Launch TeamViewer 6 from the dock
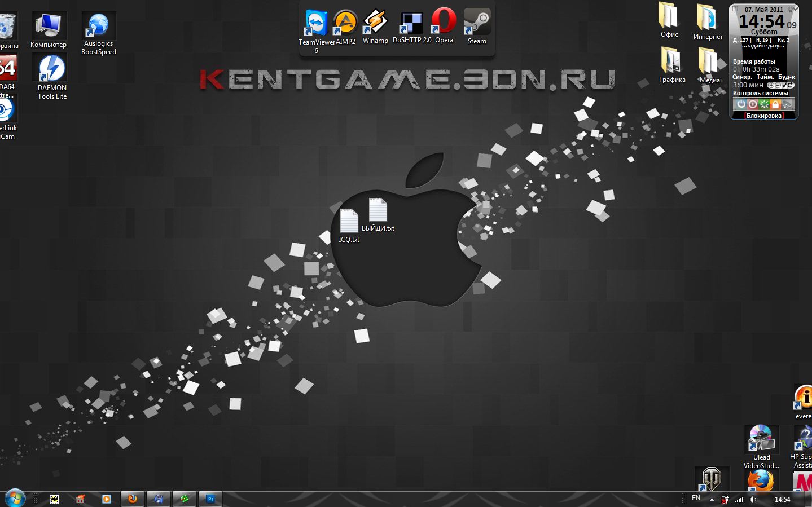The image size is (812, 507). (x=316, y=31)
